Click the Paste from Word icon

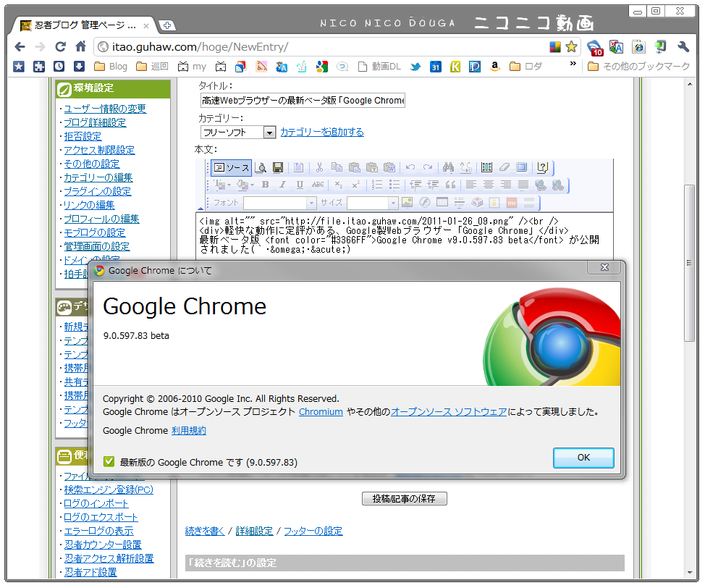[x=389, y=168]
